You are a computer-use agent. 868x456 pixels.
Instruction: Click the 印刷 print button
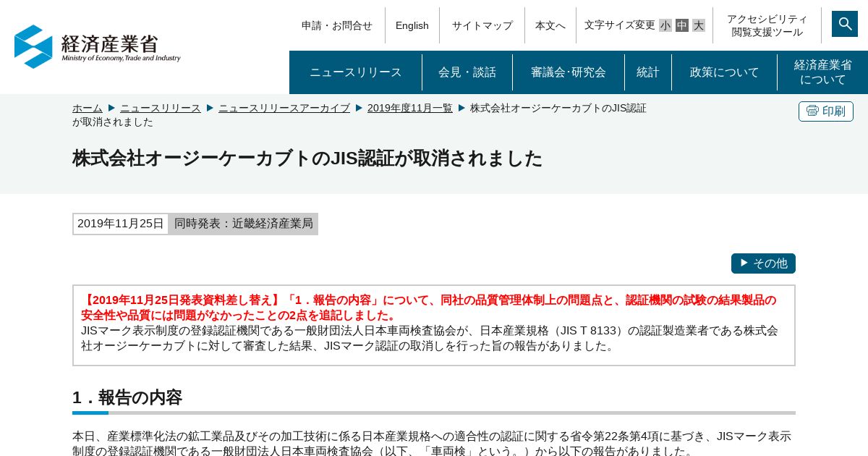826,111
